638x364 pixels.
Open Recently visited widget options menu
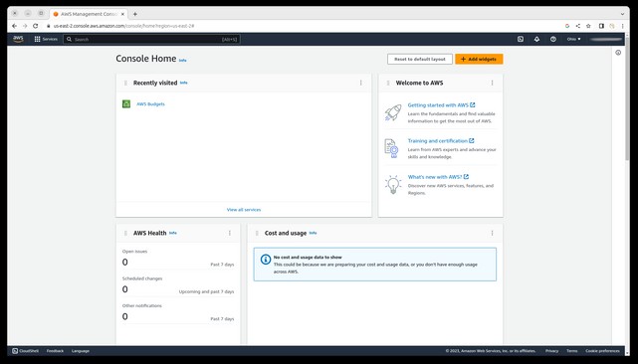361,83
